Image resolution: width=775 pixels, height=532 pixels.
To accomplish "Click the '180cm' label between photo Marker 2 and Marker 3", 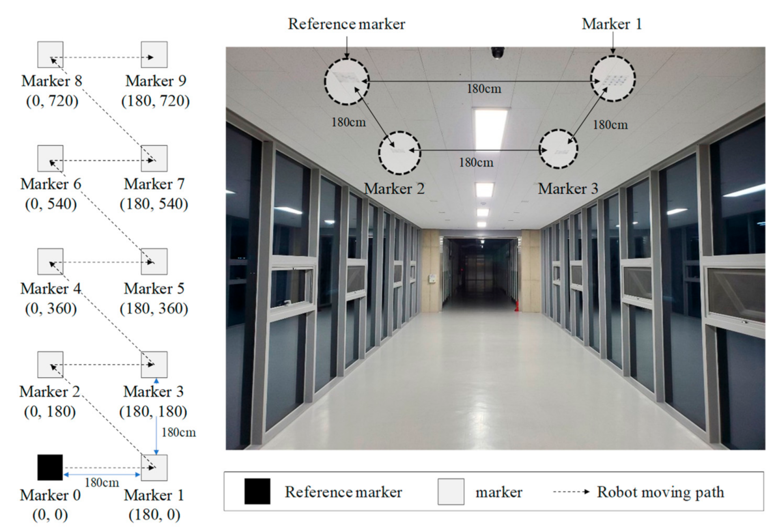I will [476, 162].
